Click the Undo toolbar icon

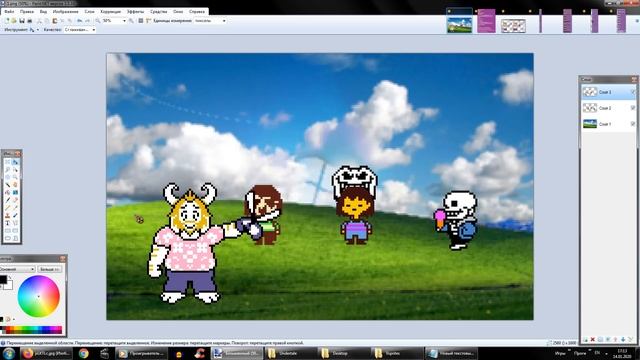(80, 21)
